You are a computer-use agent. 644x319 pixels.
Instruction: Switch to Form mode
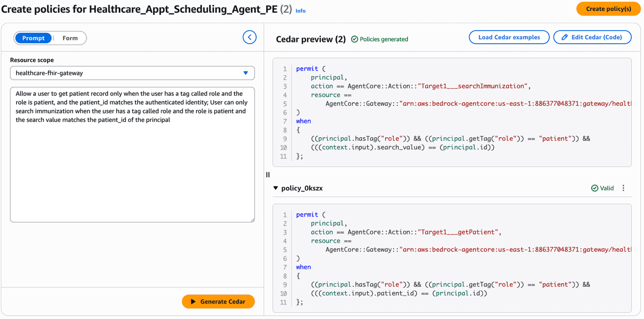69,38
